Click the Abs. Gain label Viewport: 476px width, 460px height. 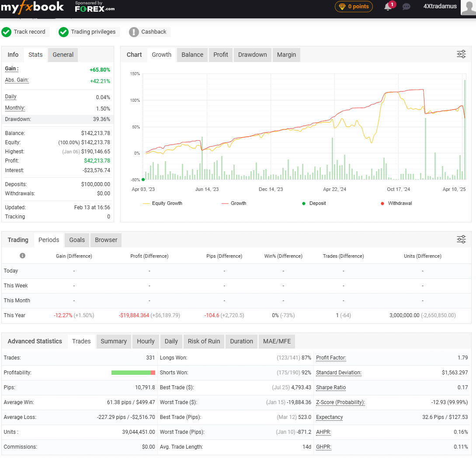[17, 80]
